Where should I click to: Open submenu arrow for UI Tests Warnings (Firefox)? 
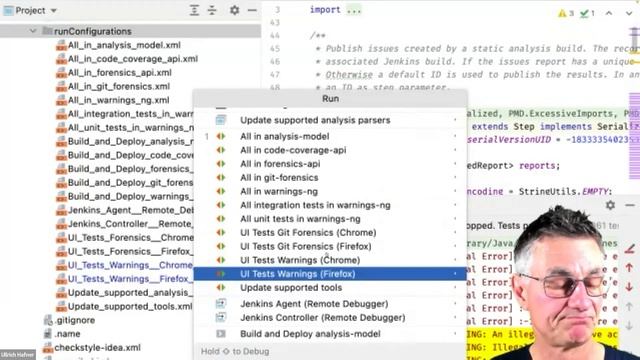click(456, 274)
